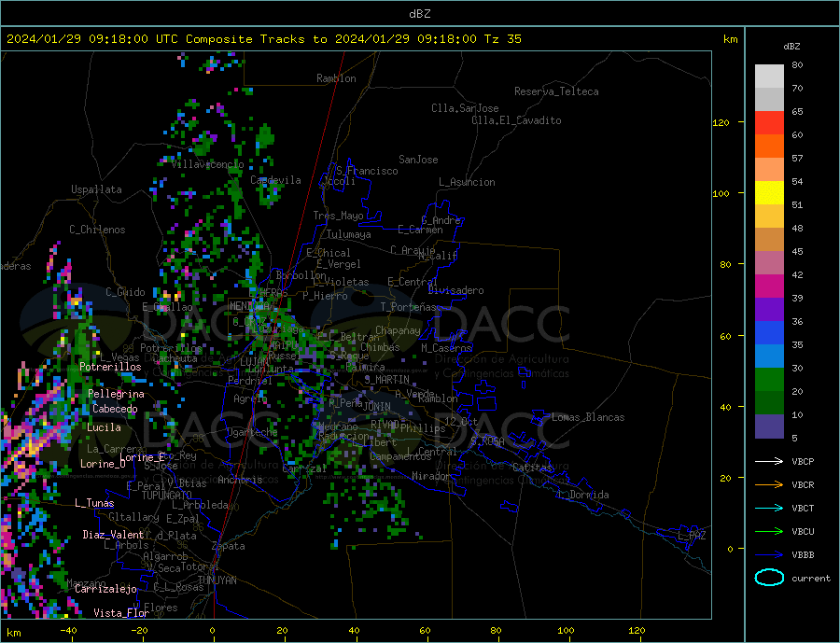Screen dimensions: 840x643
Task: Click the Lucila map label
Action: coord(104,427)
